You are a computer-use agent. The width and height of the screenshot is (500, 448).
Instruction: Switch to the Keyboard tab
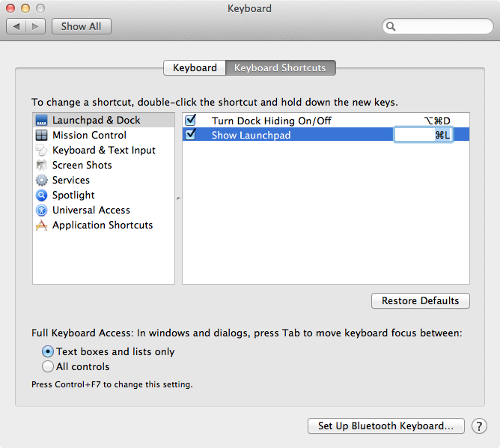pos(195,67)
